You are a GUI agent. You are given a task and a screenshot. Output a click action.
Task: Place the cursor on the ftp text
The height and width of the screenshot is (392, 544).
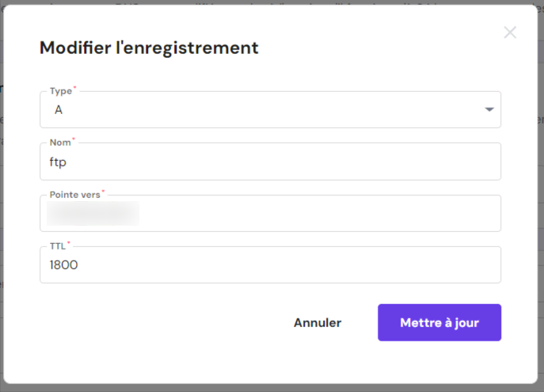(56, 162)
